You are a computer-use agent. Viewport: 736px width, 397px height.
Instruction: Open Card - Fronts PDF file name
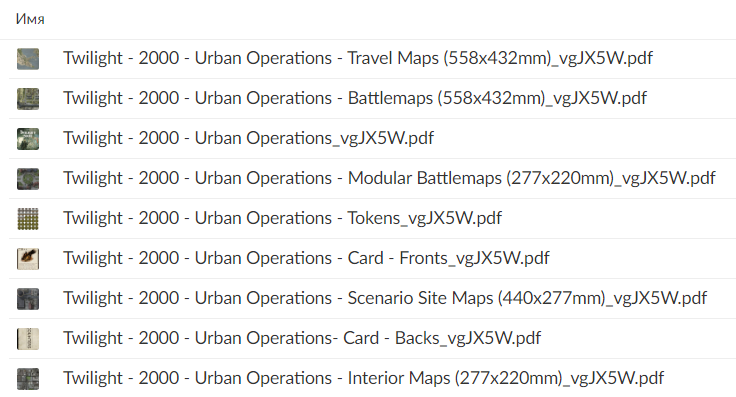pos(307,258)
